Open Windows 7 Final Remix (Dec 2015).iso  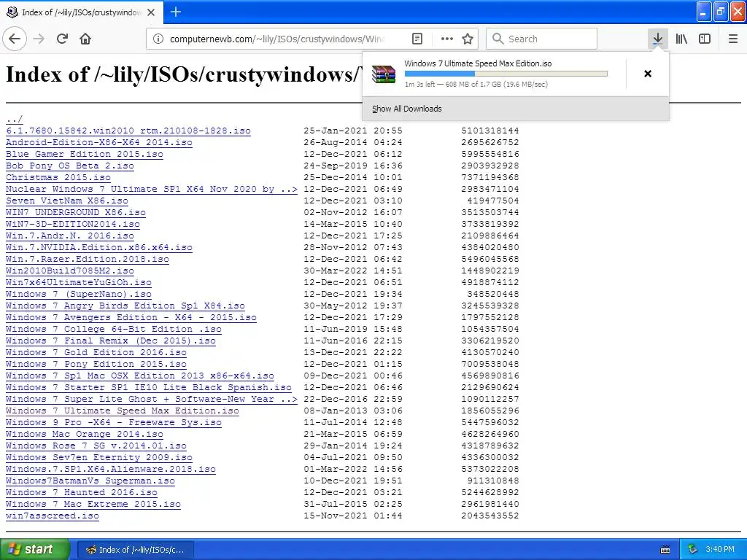pyautogui.click(x=111, y=341)
